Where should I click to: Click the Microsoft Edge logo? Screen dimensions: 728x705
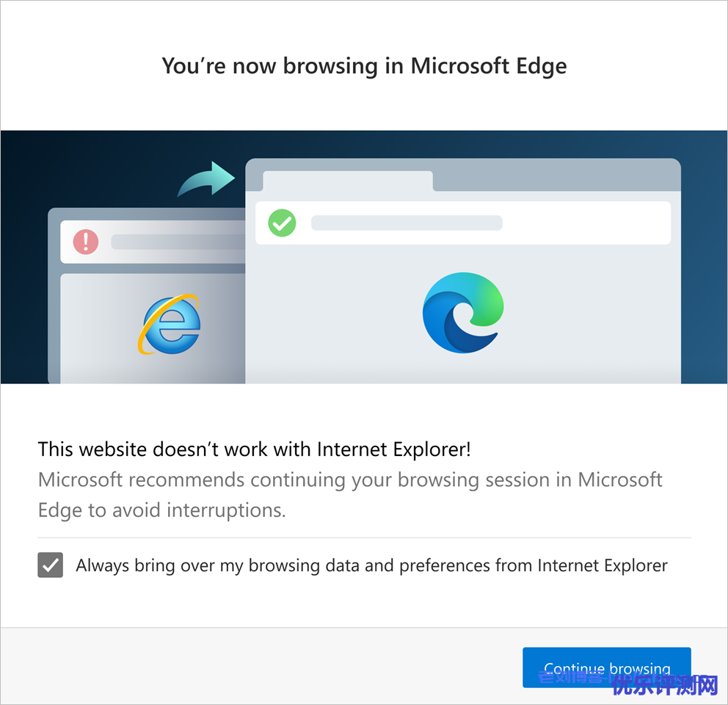click(x=463, y=313)
